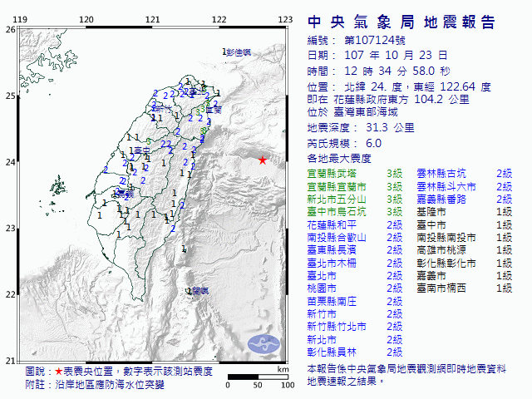This screenshot has height=399, width=532.
Task: Click the entry 苗栗縣南庄
Action: pyautogui.click(x=332, y=302)
